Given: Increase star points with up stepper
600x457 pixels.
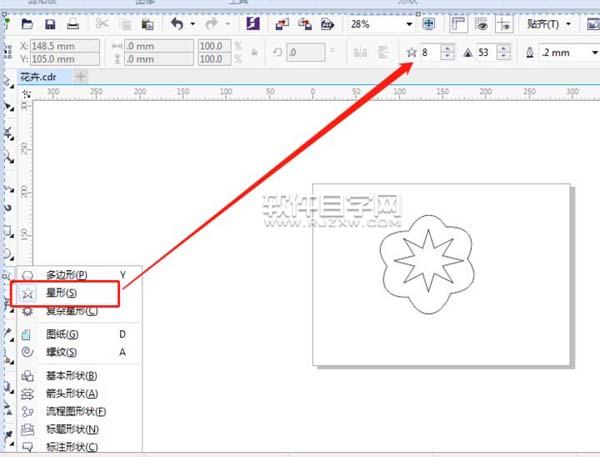Looking at the screenshot, I should tap(447, 48).
